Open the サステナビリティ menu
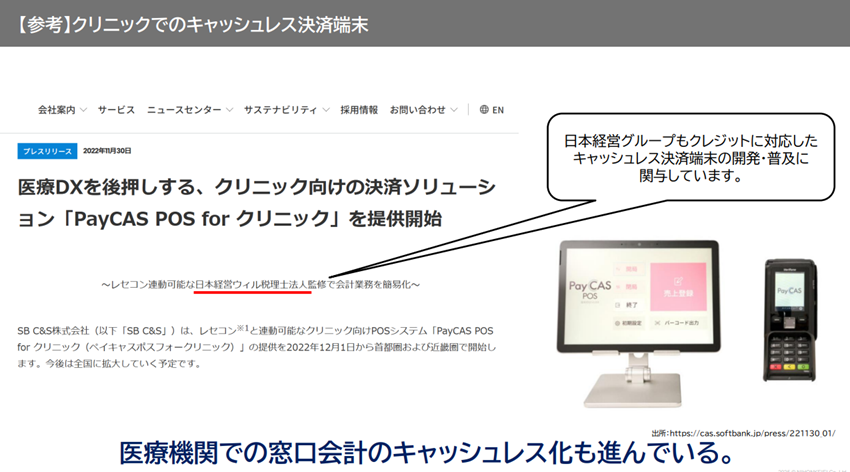This screenshot has height=472, width=850. tap(280, 110)
